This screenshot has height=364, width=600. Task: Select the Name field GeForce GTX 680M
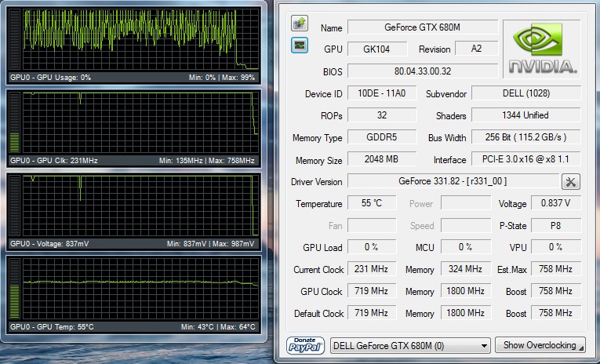[x=423, y=27]
